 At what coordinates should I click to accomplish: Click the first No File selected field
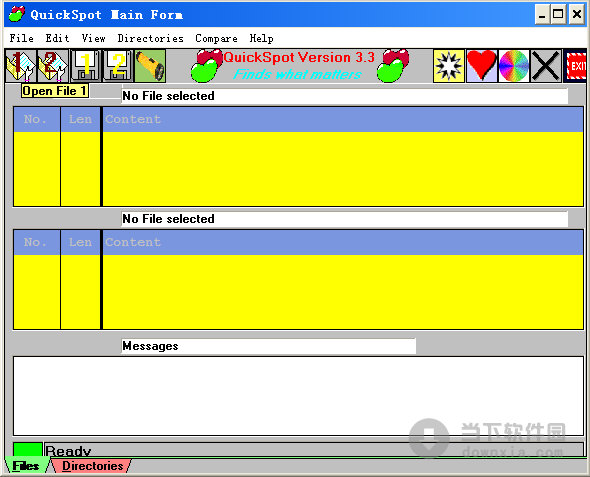[345, 96]
